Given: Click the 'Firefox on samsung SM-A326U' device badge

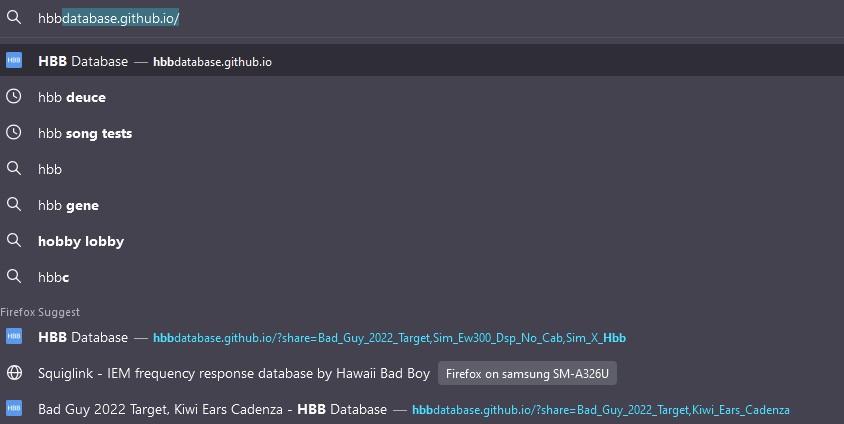Looking at the screenshot, I should click(x=527, y=373).
